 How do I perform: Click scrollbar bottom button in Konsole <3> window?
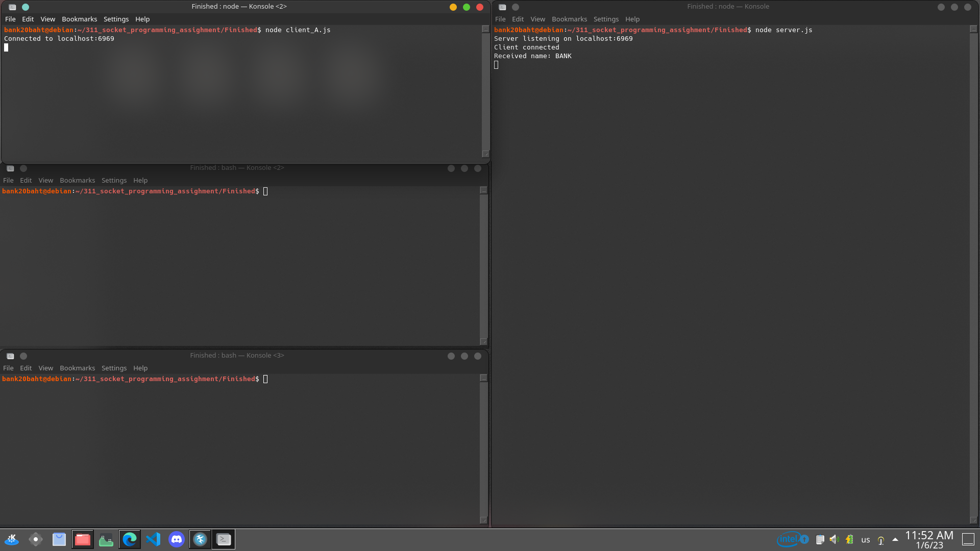483,520
